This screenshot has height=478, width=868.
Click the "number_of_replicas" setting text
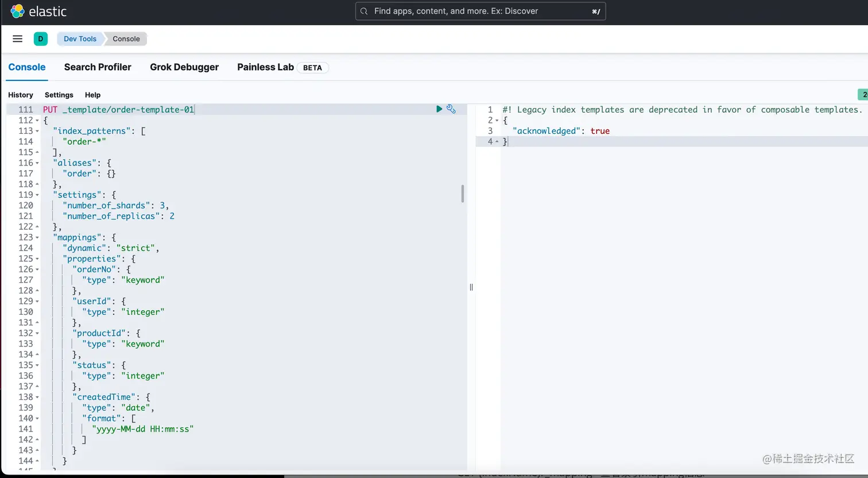tap(111, 216)
